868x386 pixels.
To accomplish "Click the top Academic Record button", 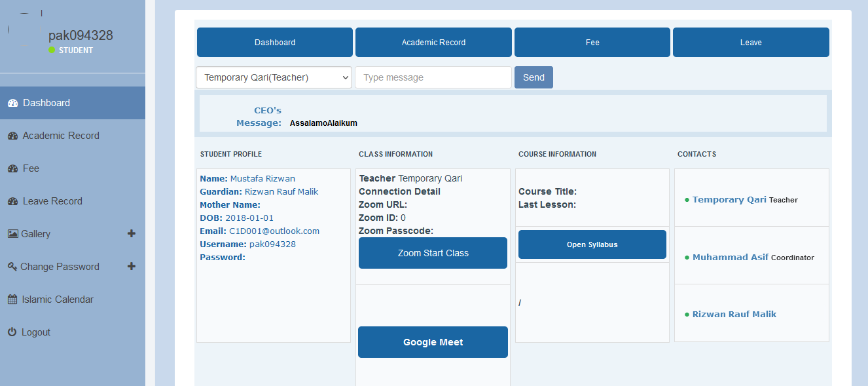I will point(433,43).
